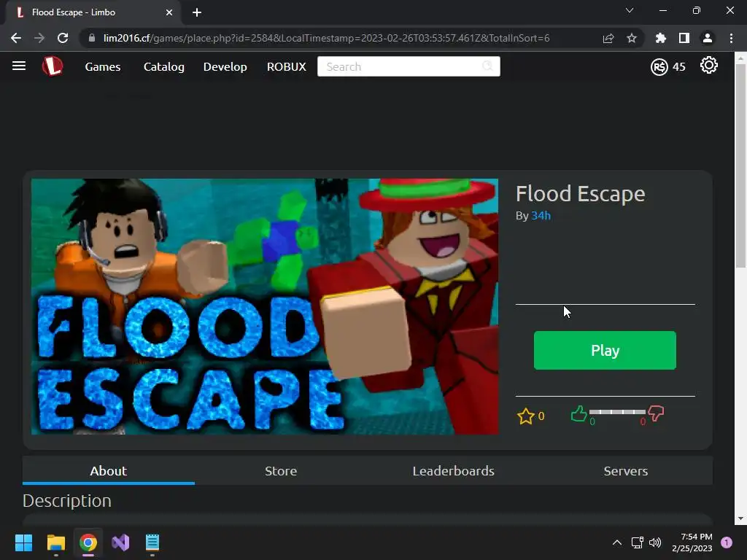747x560 pixels.
Task: Click the browser forward arrow
Action: point(39,38)
